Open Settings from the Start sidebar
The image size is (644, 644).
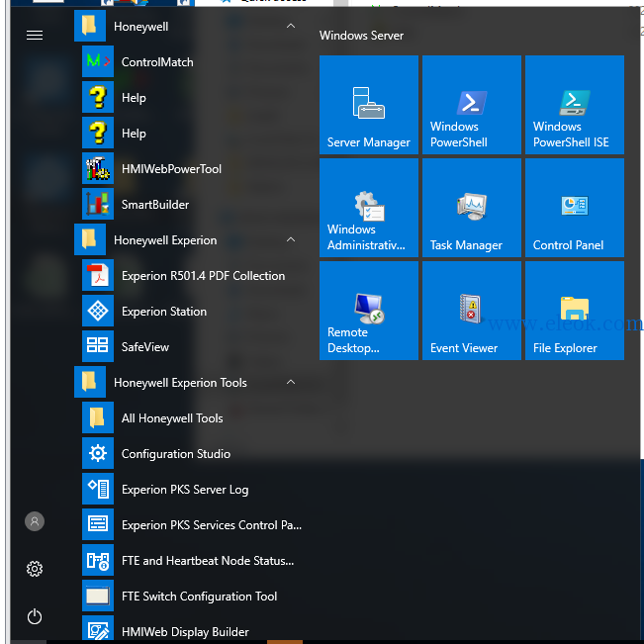coord(35,569)
